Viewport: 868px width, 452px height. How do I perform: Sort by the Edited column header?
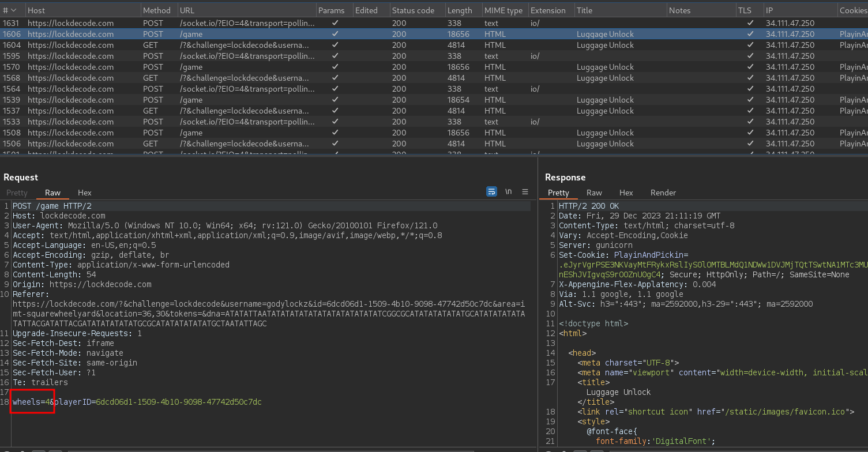(371, 10)
